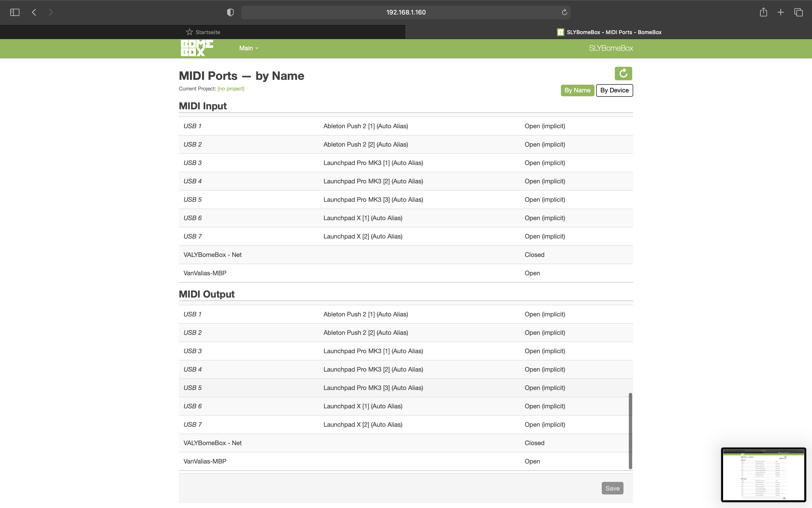Click Launchpad X [1] alias in MIDI Output
The height and width of the screenshot is (508, 812).
click(363, 406)
